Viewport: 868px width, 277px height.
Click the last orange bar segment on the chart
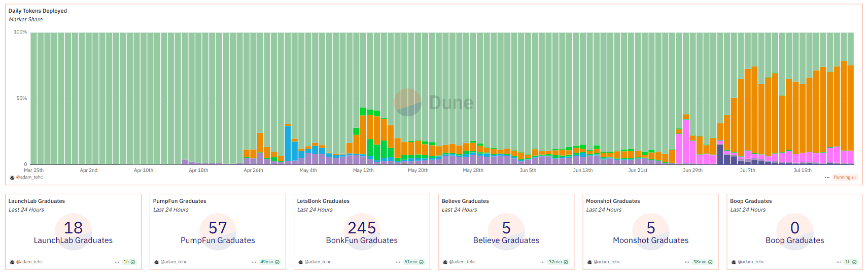tap(851, 108)
